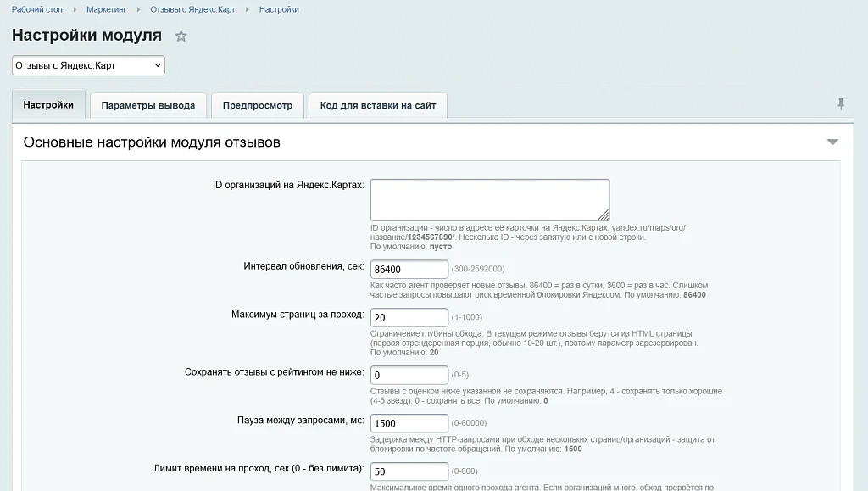
Task: Pin the tabs panel with pushpin icon
Action: [840, 104]
